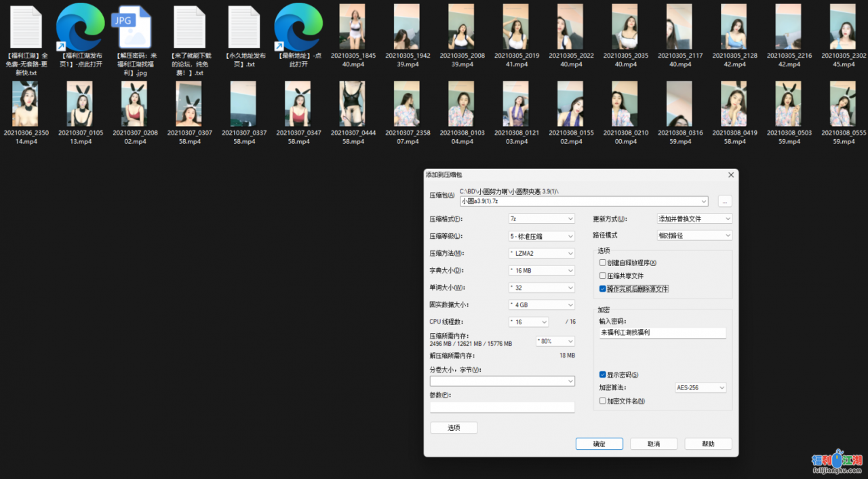Select video file 20210305_200839.mp4
This screenshot has width=868, height=479.
pyautogui.click(x=461, y=27)
